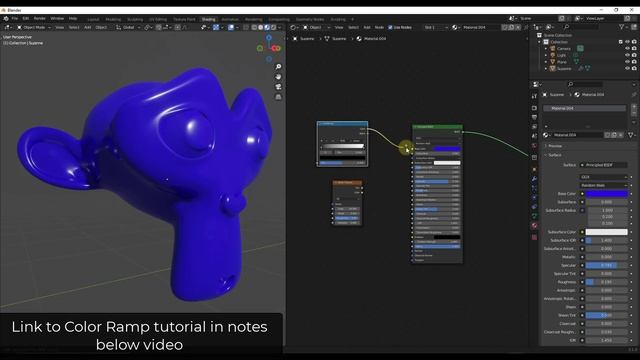
Task: Click the green Y axis on the navigation gizmo
Action: click(260, 49)
